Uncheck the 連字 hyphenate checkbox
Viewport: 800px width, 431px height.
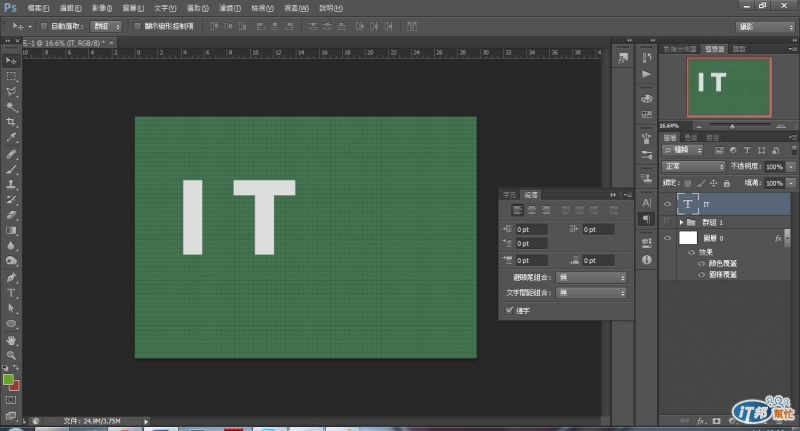pos(510,310)
